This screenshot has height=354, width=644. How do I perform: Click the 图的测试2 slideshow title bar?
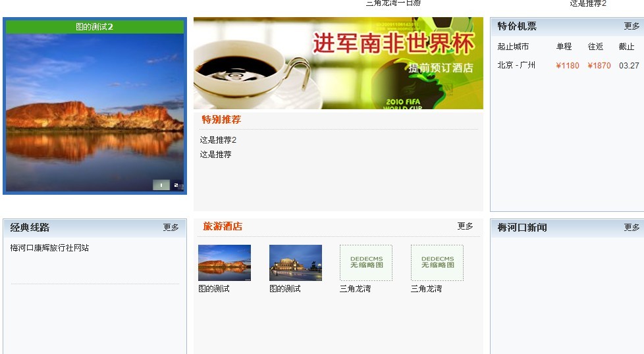point(95,27)
